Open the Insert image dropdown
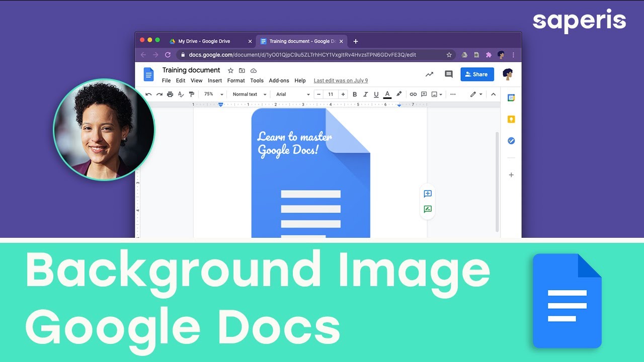Screen dimensions: 644x362 (x=437, y=94)
